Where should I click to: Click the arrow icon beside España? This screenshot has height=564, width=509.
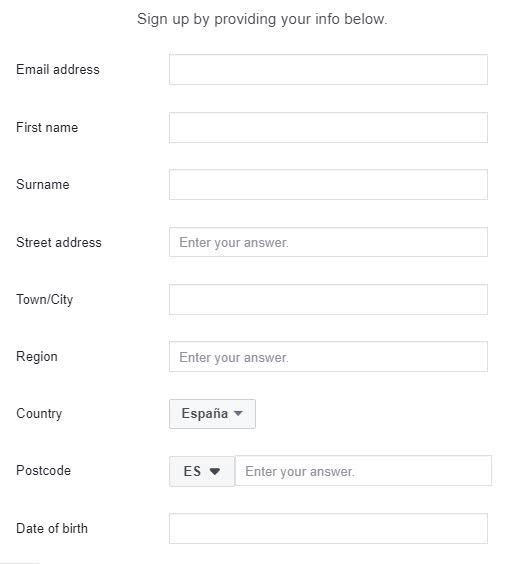(x=238, y=413)
